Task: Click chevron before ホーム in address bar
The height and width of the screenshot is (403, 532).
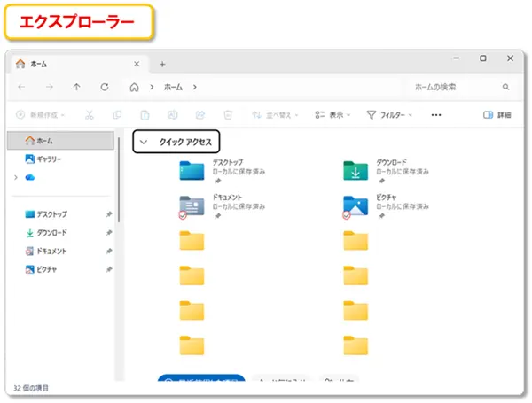Action: pyautogui.click(x=152, y=87)
